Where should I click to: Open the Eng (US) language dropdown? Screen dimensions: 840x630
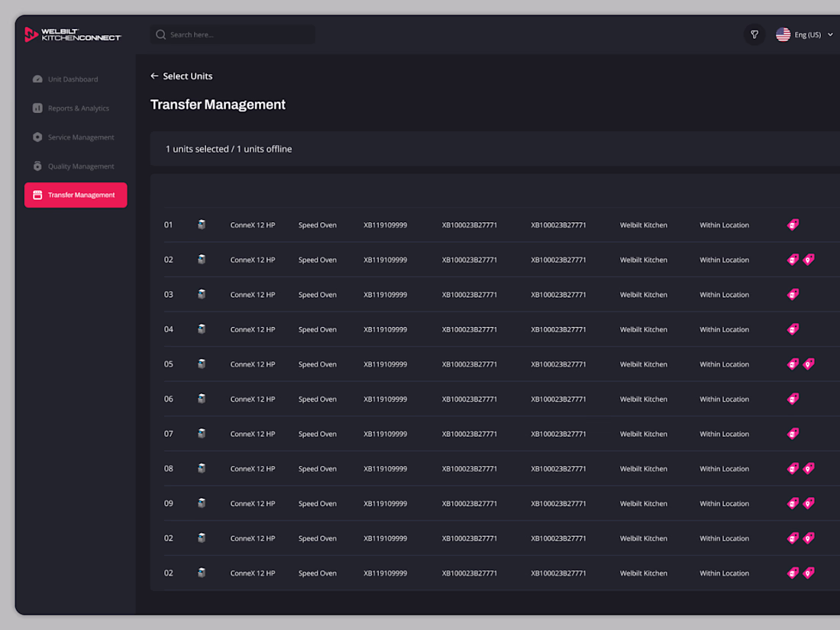(x=805, y=34)
